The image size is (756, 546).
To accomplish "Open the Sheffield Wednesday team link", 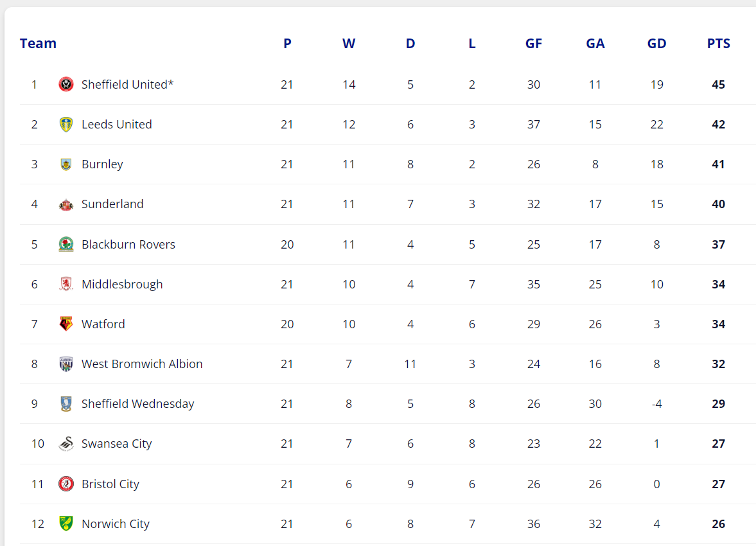I will click(x=138, y=403).
